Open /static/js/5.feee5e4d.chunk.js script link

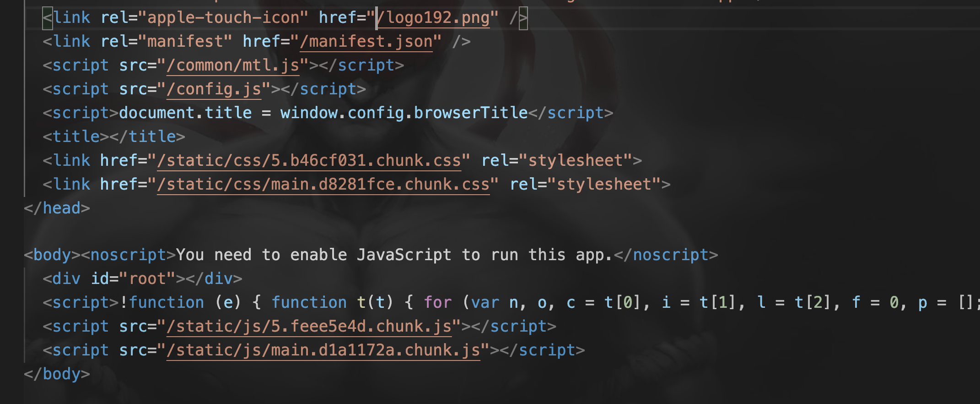(309, 327)
